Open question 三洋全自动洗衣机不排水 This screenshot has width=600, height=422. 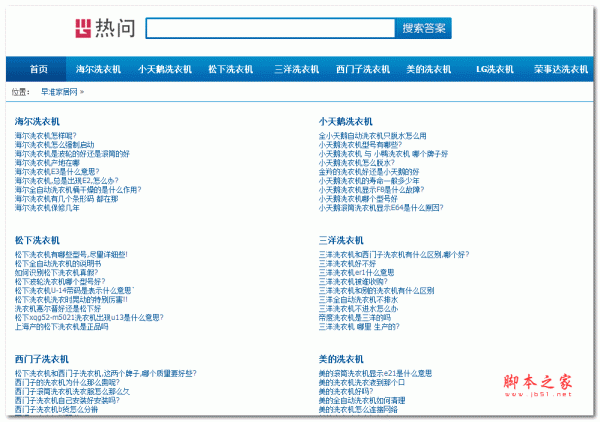[358, 299]
